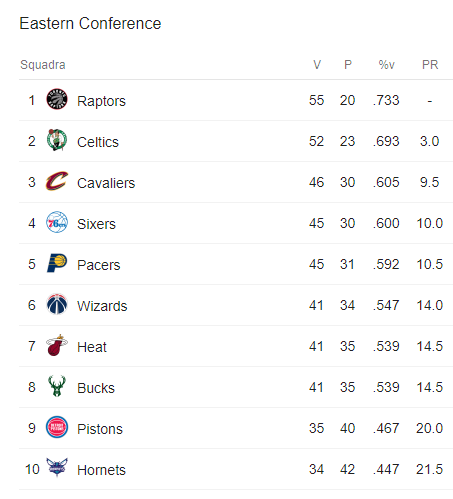Open the Raptors team name link
The height and width of the screenshot is (499, 453).
[x=101, y=101]
